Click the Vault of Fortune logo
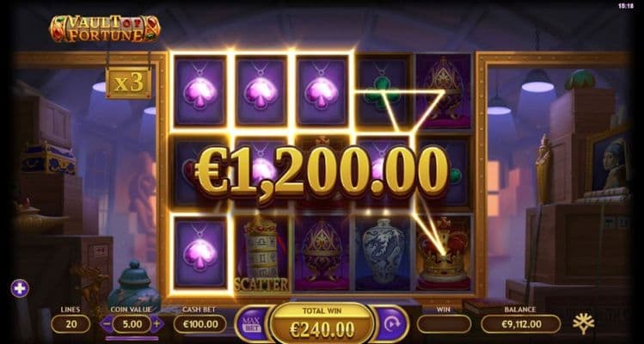This screenshot has width=644, height=344. coord(105,28)
